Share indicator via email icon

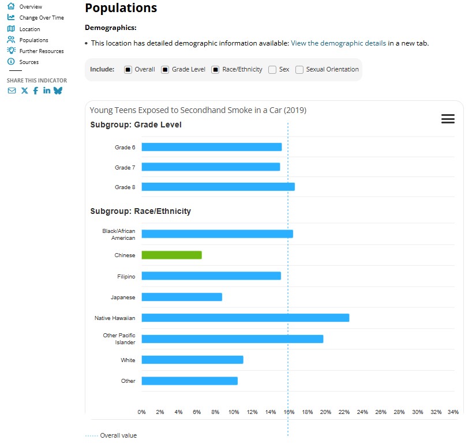[12, 91]
